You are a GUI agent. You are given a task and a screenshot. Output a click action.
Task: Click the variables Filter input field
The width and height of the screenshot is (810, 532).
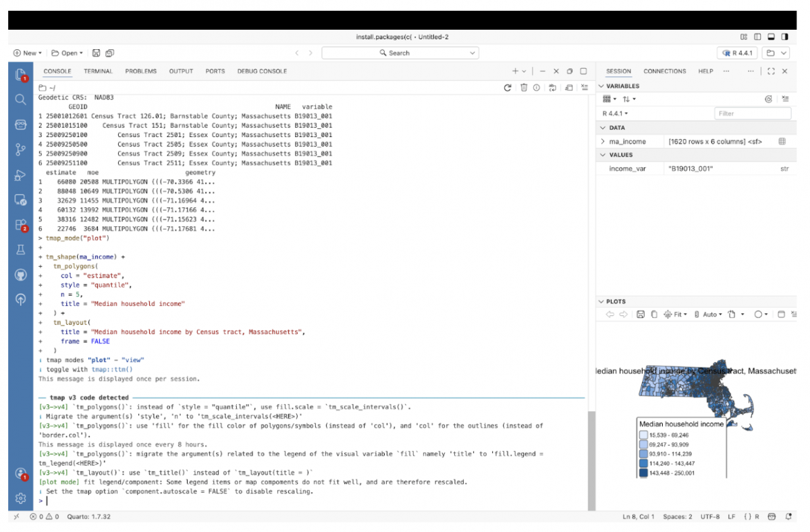752,113
